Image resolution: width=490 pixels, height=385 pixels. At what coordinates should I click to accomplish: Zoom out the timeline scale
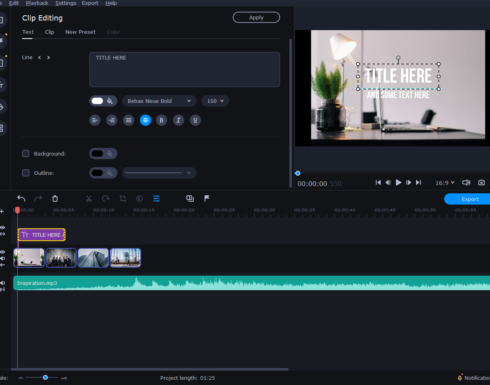pyautogui.click(x=20, y=378)
